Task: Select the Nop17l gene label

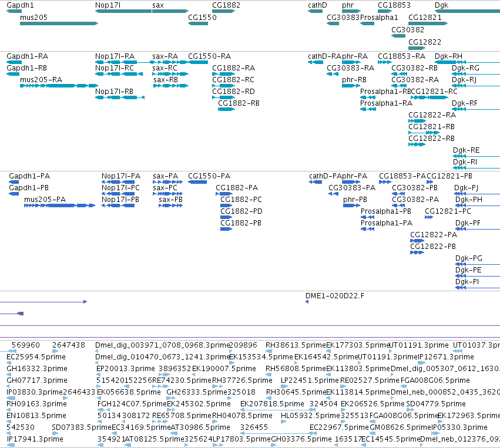Action: pyautogui.click(x=108, y=5)
